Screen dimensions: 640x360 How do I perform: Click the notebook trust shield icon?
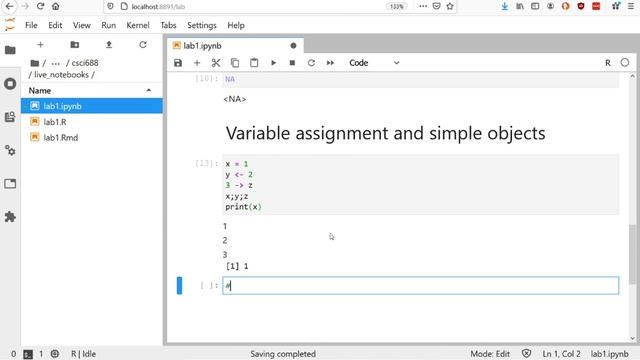pyautogui.click(x=527, y=353)
